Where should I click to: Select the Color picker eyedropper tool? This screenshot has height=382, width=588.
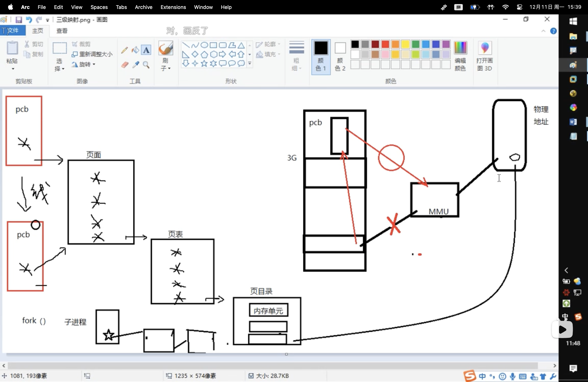(136, 65)
